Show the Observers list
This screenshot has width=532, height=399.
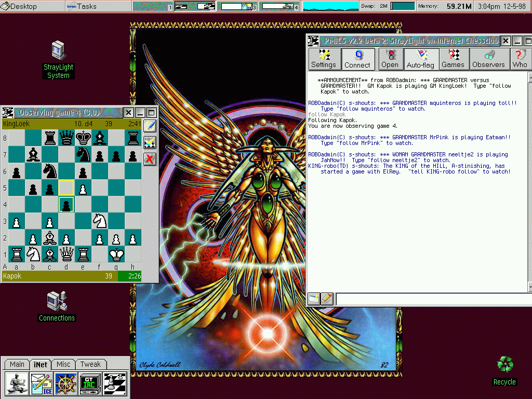pos(489,59)
